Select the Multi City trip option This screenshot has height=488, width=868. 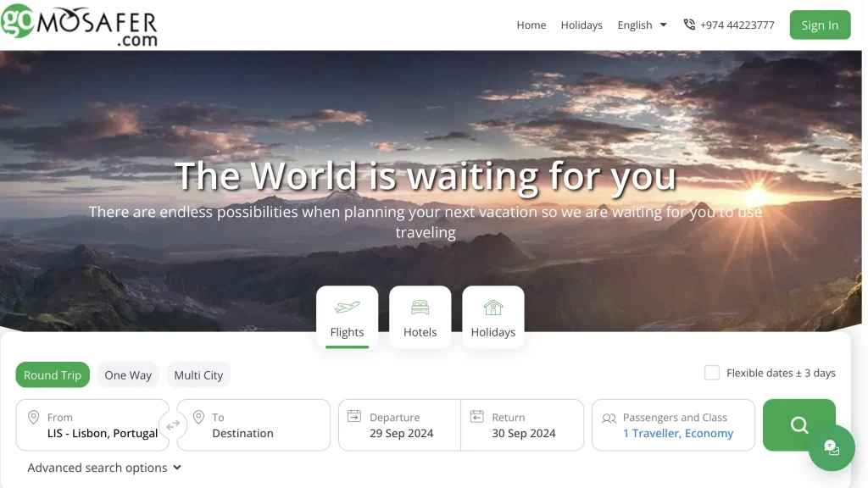198,375
